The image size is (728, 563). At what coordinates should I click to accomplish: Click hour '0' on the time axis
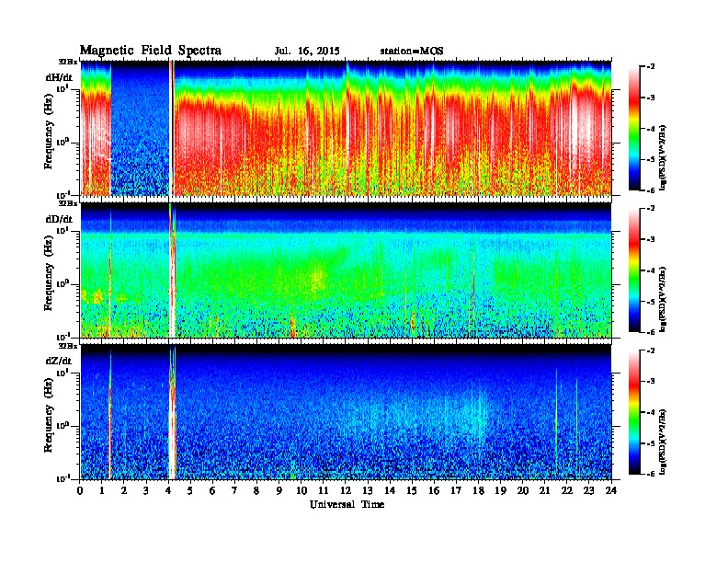click(80, 491)
